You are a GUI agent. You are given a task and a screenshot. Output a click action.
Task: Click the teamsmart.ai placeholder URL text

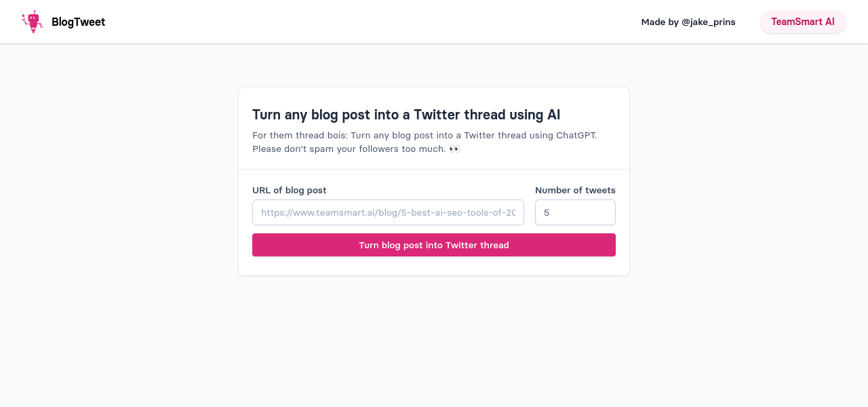(x=388, y=212)
